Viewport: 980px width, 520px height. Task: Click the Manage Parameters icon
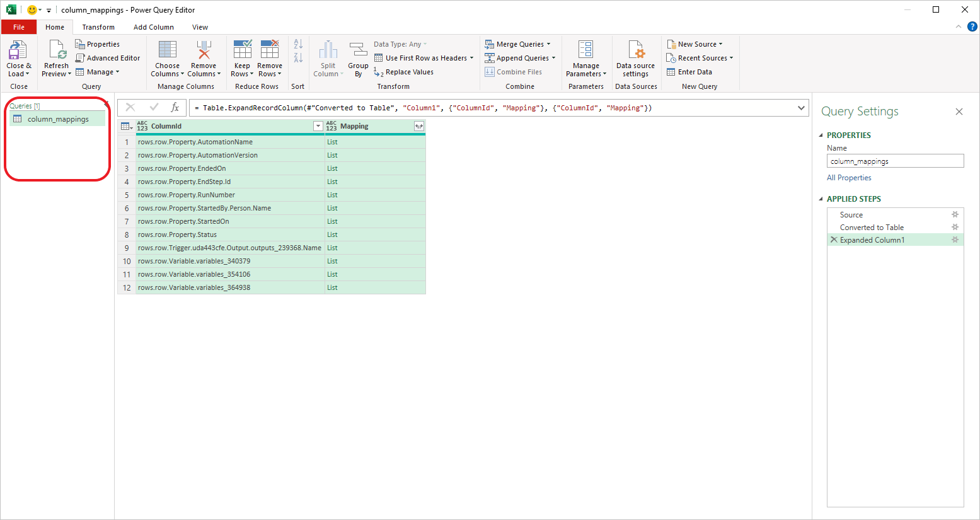(585, 50)
